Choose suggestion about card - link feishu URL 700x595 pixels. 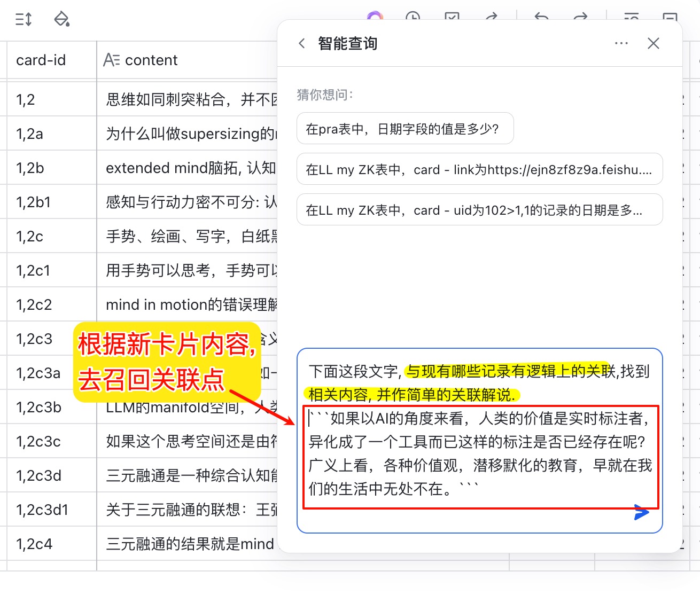tap(479, 169)
